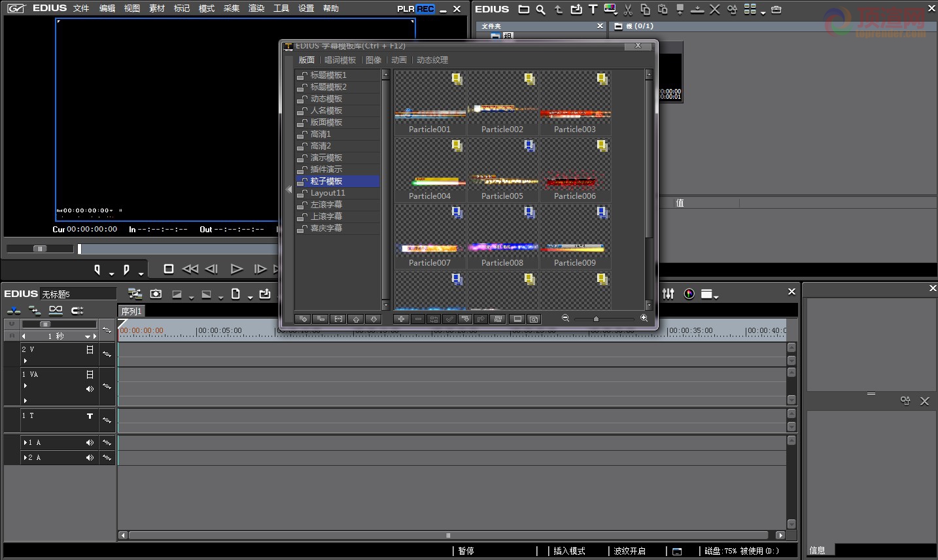Toggle the ripple mode icon on the timeline
Screen dimensions: 938x560
pyautogui.click(x=35, y=310)
